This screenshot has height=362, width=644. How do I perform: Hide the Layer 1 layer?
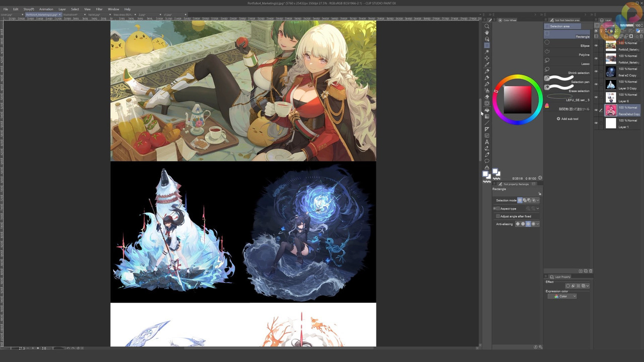coord(596,123)
